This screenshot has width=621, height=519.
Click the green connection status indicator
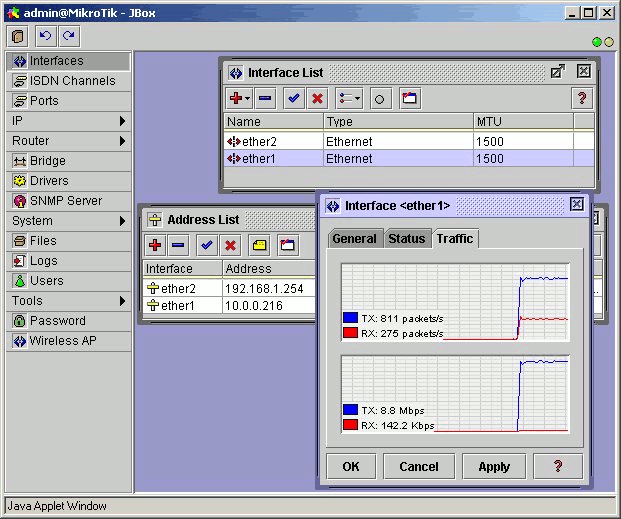tap(596, 42)
